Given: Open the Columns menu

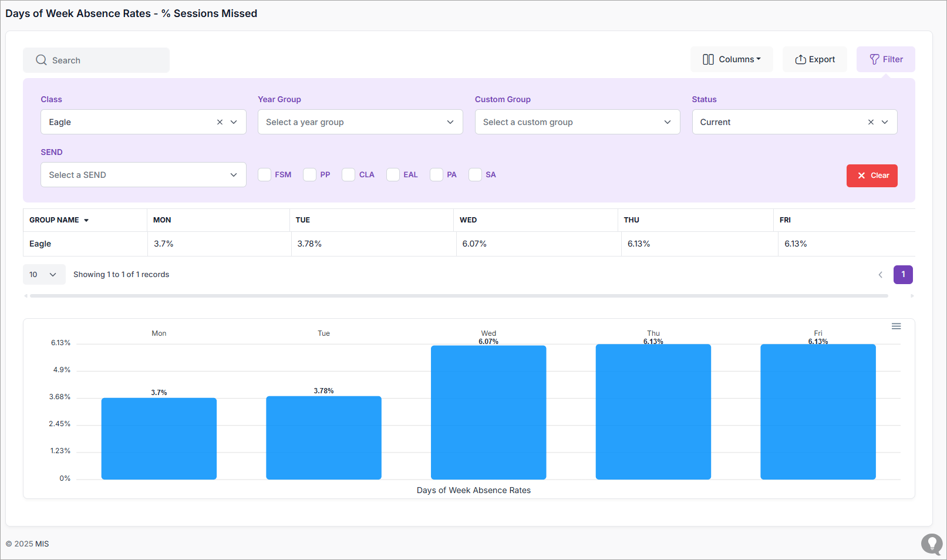Looking at the screenshot, I should click(732, 59).
